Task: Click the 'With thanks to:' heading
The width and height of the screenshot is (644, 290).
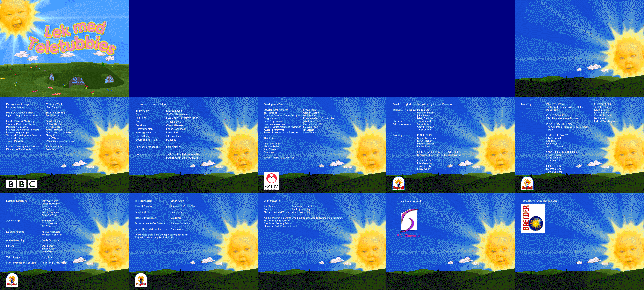Action: click(272, 201)
